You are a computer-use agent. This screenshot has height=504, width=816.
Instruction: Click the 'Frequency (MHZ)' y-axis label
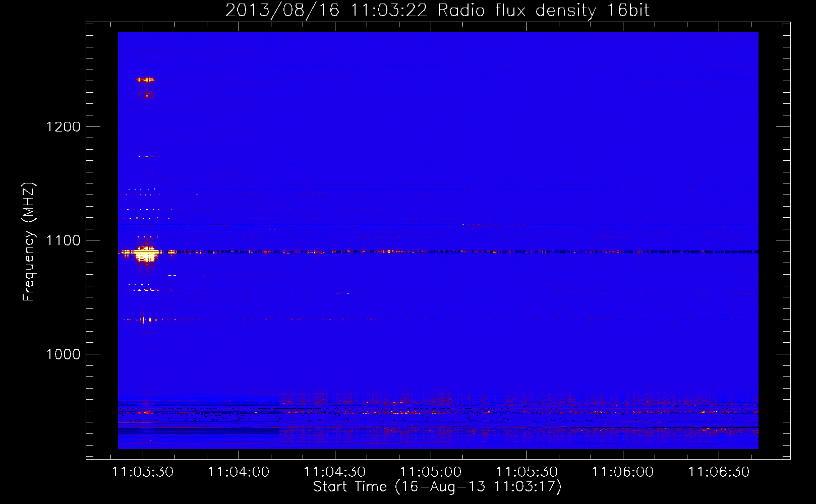click(x=29, y=242)
